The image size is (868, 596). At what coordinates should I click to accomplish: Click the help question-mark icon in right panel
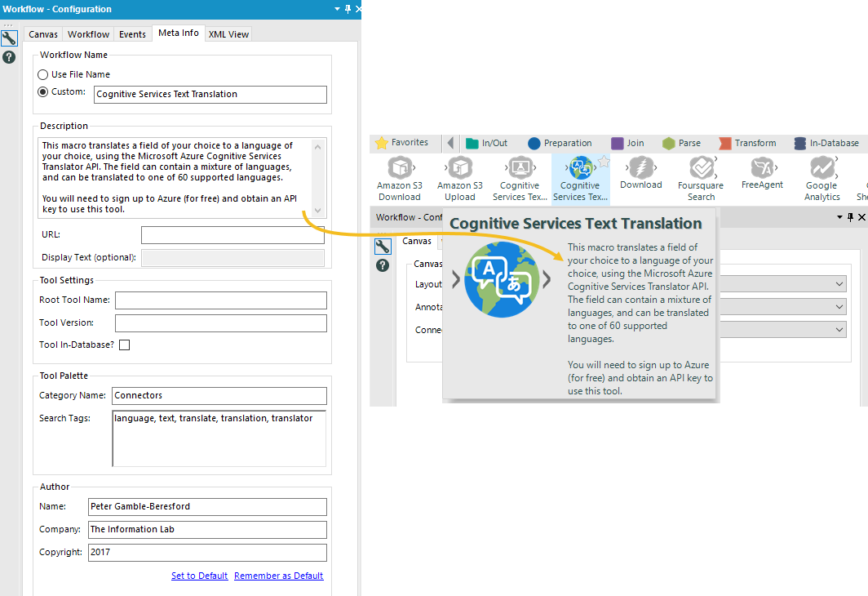[383, 265]
